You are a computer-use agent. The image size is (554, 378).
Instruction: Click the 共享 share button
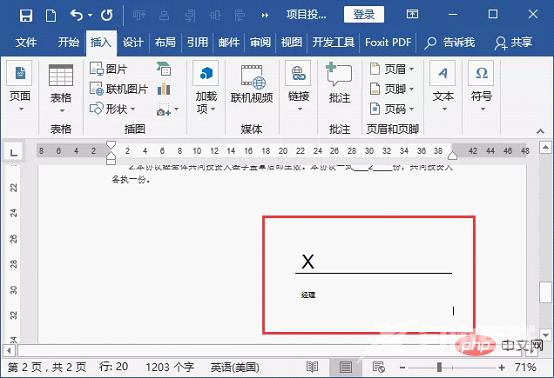point(513,43)
